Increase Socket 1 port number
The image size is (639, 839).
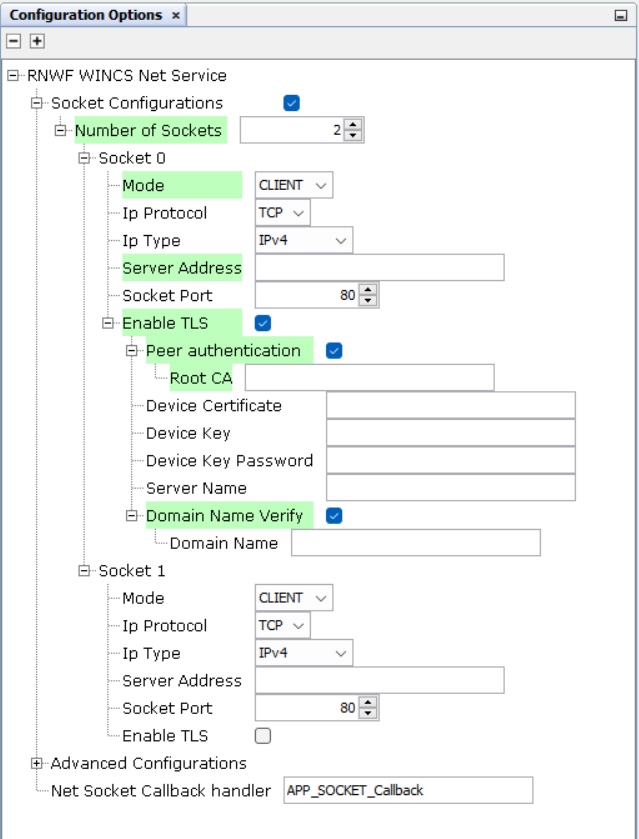pos(368,703)
